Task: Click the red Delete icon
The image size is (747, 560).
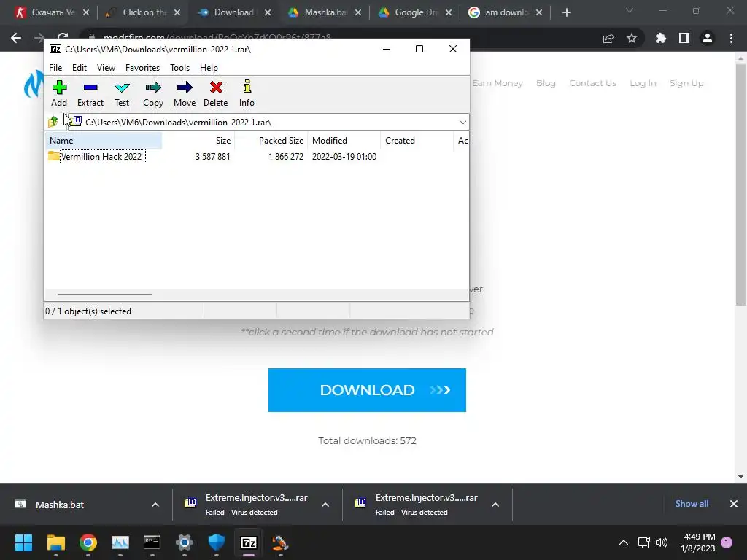Action: pos(216,93)
